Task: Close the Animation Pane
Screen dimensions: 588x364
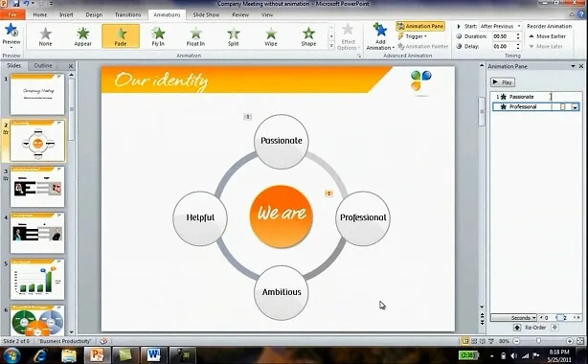Action: point(581,66)
